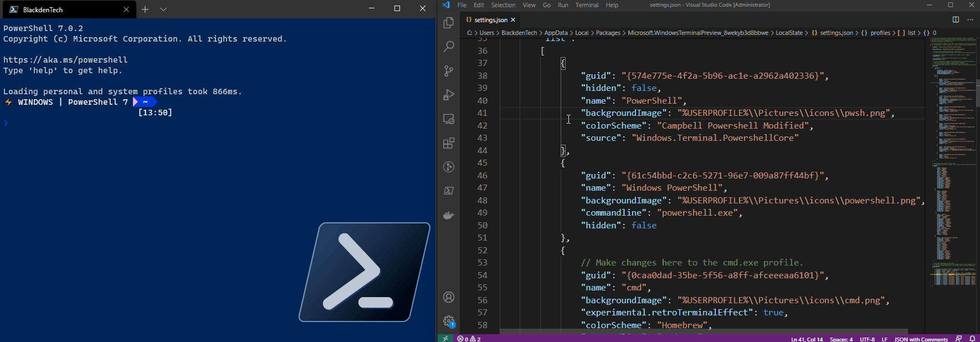The height and width of the screenshot is (342, 980).
Task: Select the BlackdenTech terminal tab
Action: (x=69, y=10)
